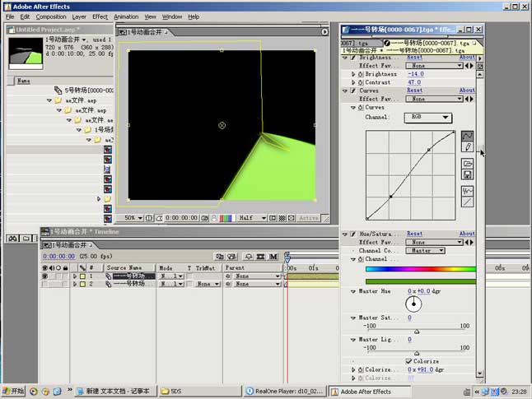Open the Layer menu

click(79, 16)
